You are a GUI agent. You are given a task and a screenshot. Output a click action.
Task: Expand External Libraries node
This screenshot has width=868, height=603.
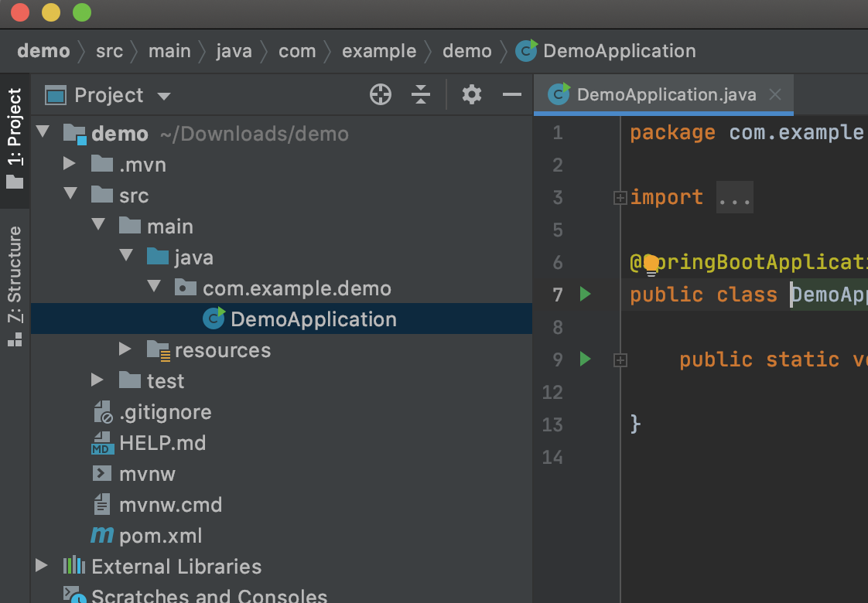[x=41, y=565]
